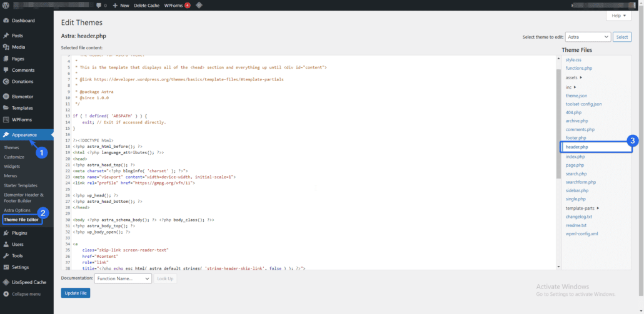The width and height of the screenshot is (644, 314).
Task: Click into code line 26 wp_head()
Action: click(x=95, y=196)
